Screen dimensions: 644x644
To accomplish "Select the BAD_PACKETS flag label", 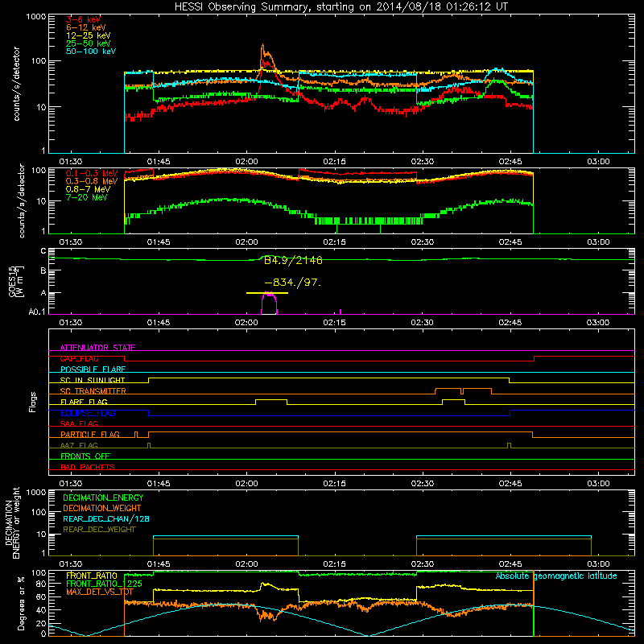I will (x=88, y=467).
